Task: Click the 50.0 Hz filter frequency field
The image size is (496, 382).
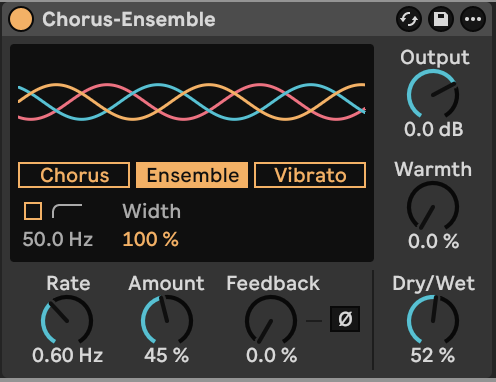Action: coord(58,239)
